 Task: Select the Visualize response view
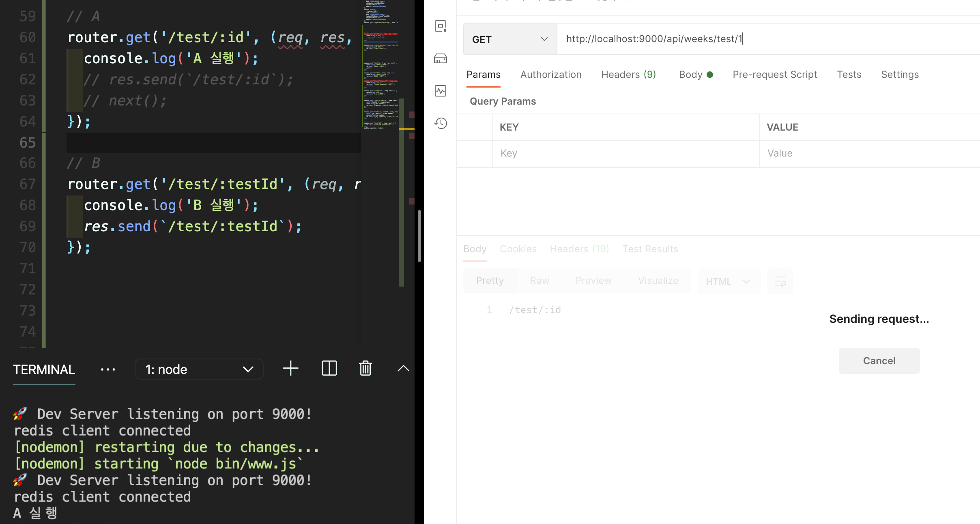(x=658, y=281)
